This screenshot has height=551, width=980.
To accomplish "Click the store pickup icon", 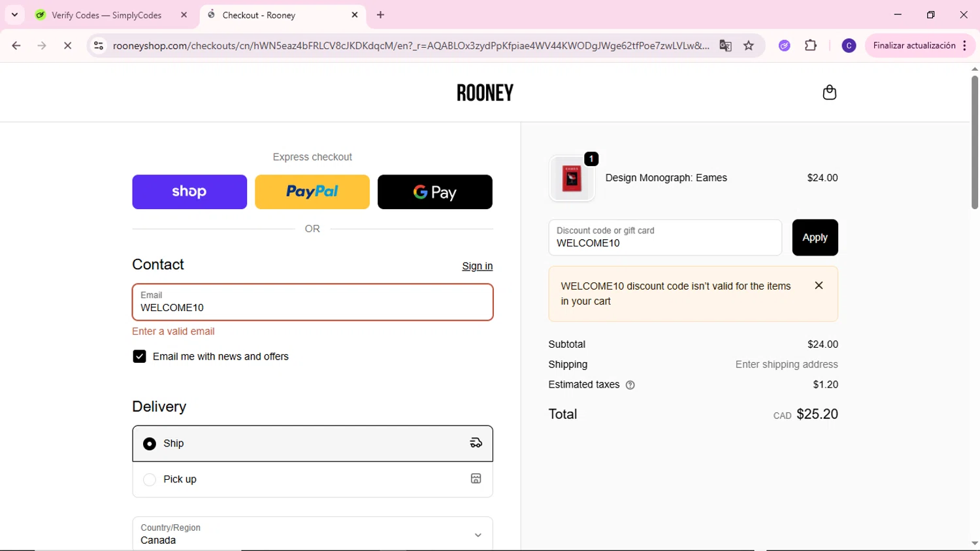I will (x=476, y=478).
